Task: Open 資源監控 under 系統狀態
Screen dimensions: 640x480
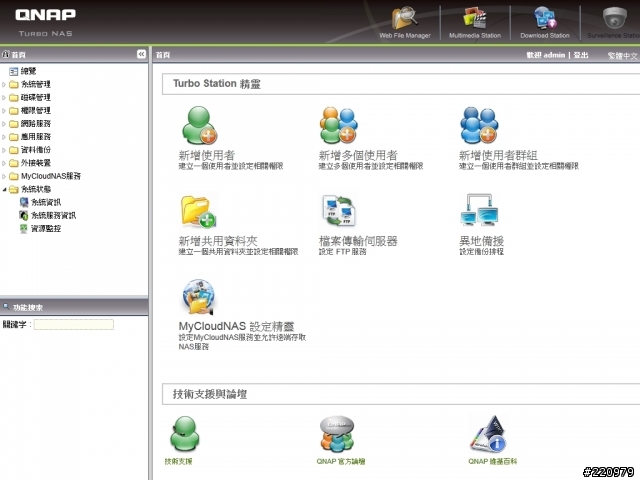Action: click(x=46, y=228)
